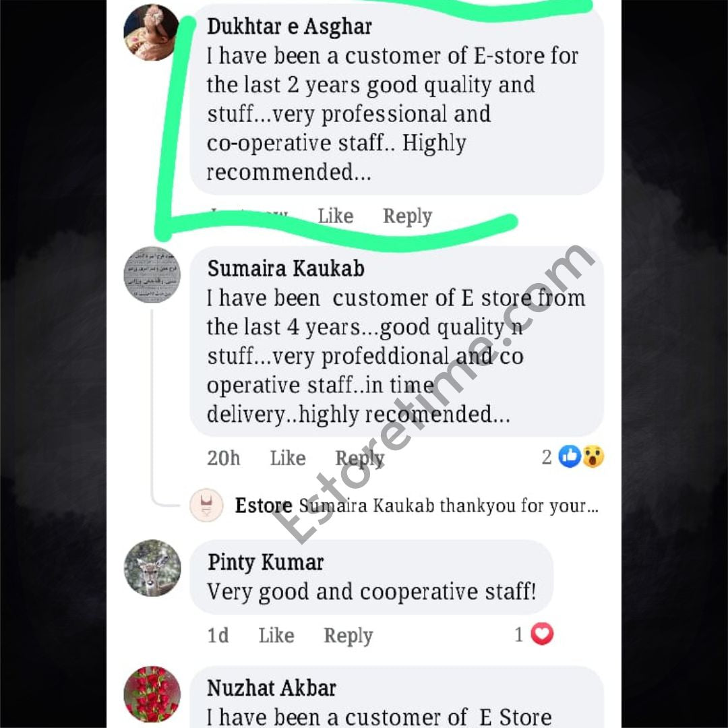Click the thumbs-up reaction on Sumaira's comment
This screenshot has width=728, height=728.
[570, 456]
